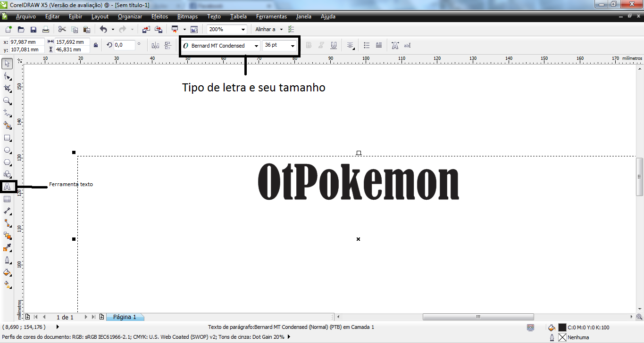Open the font size dropdown
The image size is (644, 343).
point(293,46)
